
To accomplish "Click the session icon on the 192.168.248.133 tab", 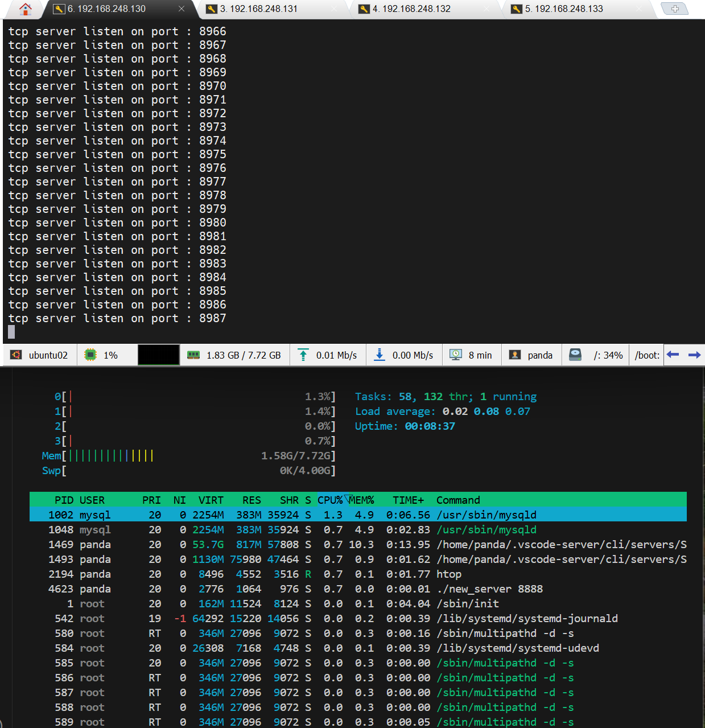I will point(516,9).
